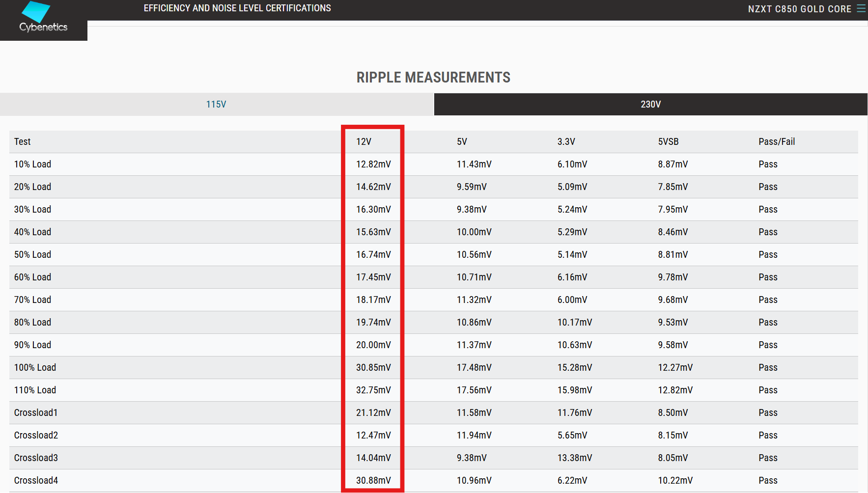The height and width of the screenshot is (493, 868).
Task: Click the Crossload4 row label
Action: (x=36, y=480)
